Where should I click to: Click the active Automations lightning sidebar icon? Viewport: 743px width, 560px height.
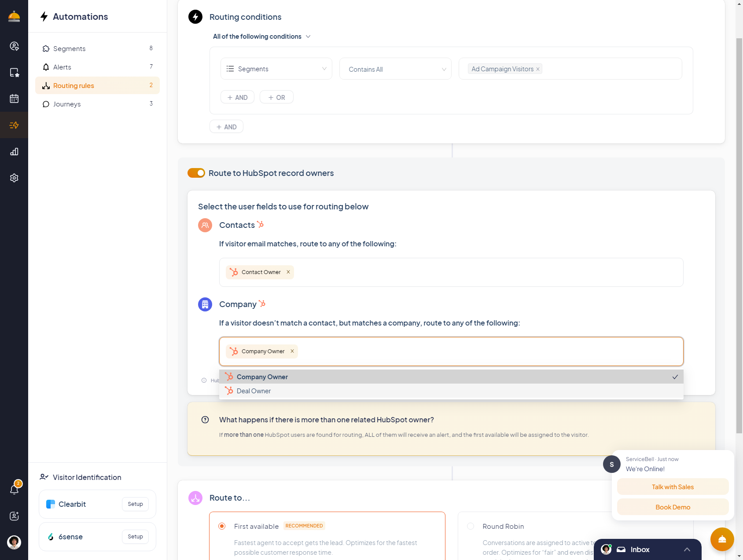click(x=14, y=125)
